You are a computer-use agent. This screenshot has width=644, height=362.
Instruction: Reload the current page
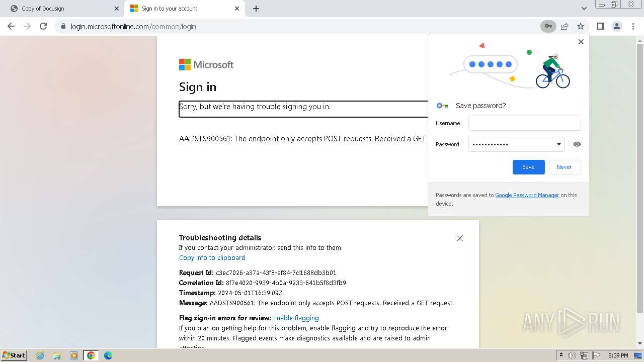(43, 26)
